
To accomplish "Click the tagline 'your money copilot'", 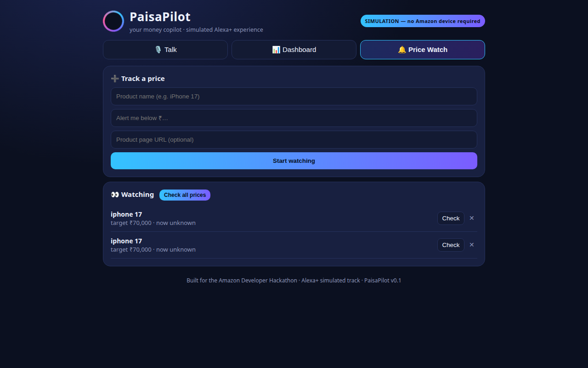I will tap(155, 30).
